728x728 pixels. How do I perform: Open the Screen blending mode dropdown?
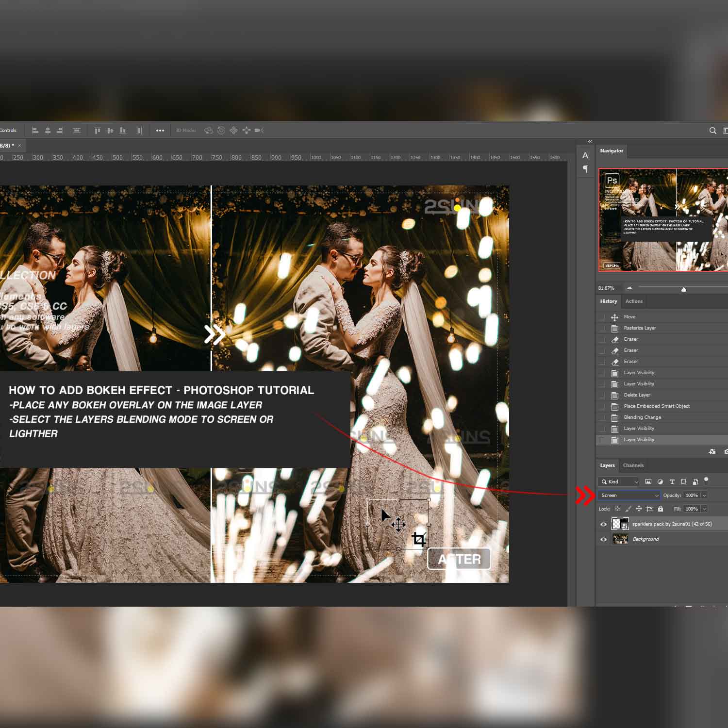click(629, 495)
